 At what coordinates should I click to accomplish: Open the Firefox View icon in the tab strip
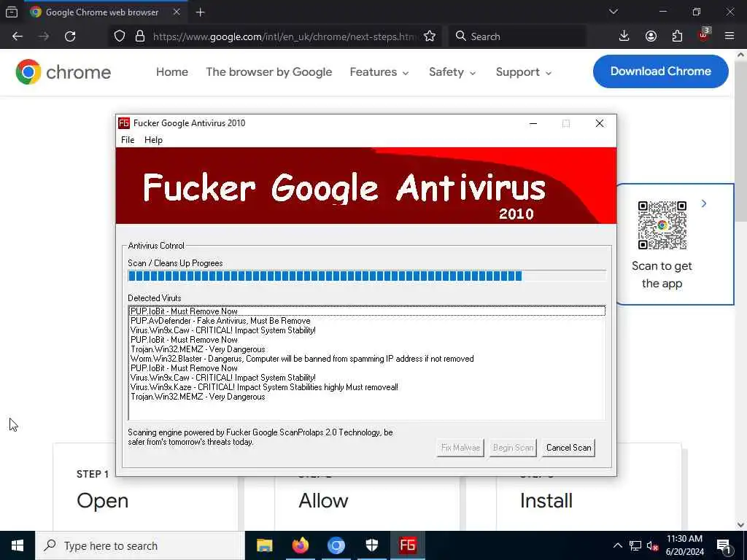(12, 12)
